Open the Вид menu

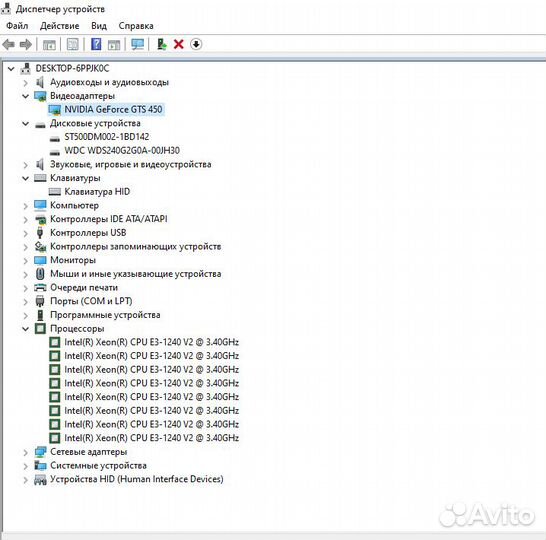coord(99,26)
